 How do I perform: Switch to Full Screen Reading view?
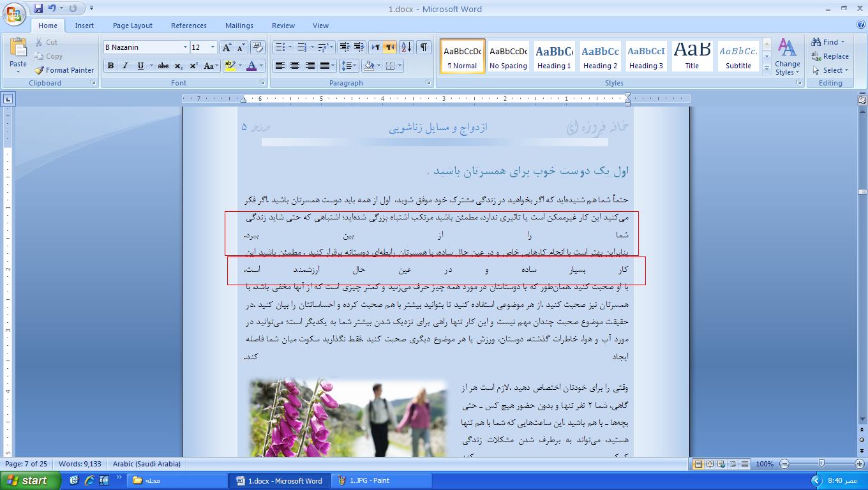pyautogui.click(x=710, y=464)
